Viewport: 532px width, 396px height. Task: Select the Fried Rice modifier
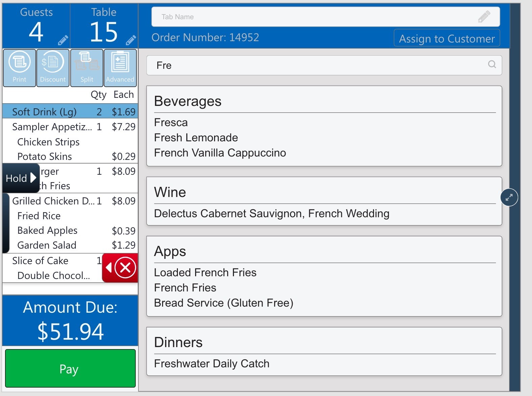click(x=39, y=216)
